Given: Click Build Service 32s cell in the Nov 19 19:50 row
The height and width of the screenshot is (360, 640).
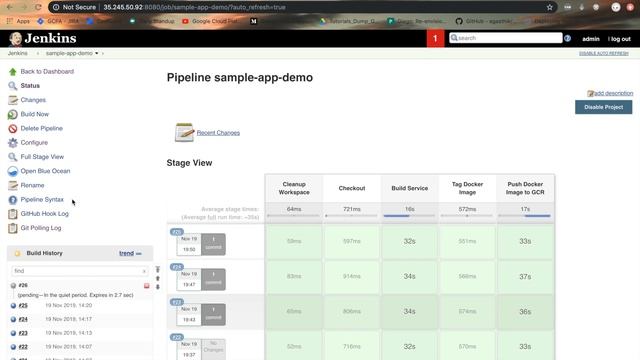Looking at the screenshot, I should click(x=409, y=241).
